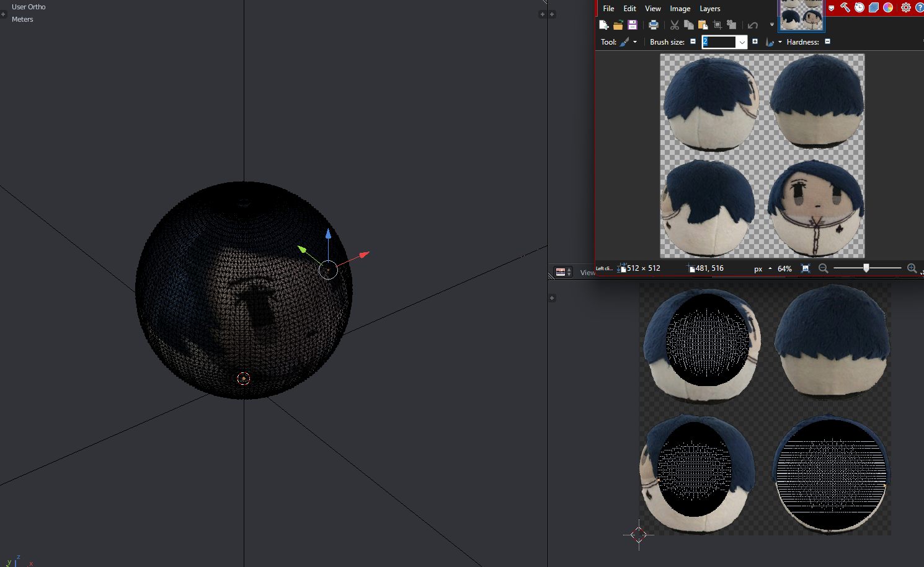Click the front face plush in paint.net canvas
This screenshot has width=924, height=567.
coord(815,209)
